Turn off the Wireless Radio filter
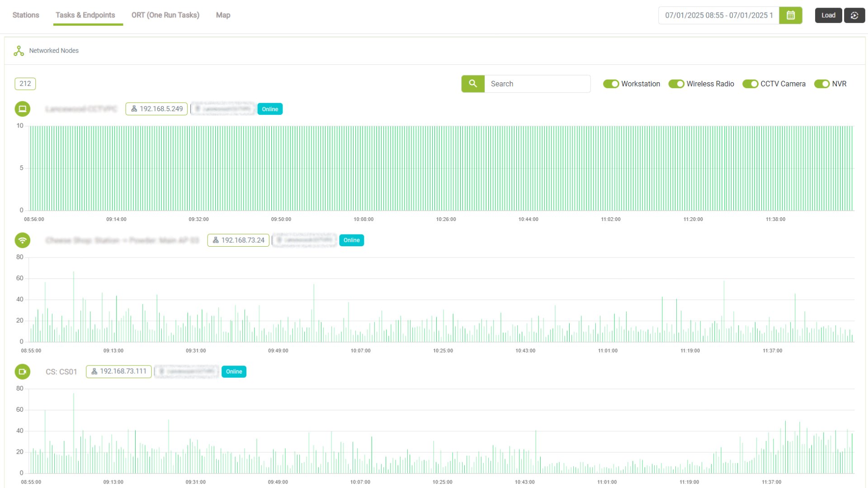 coord(676,84)
